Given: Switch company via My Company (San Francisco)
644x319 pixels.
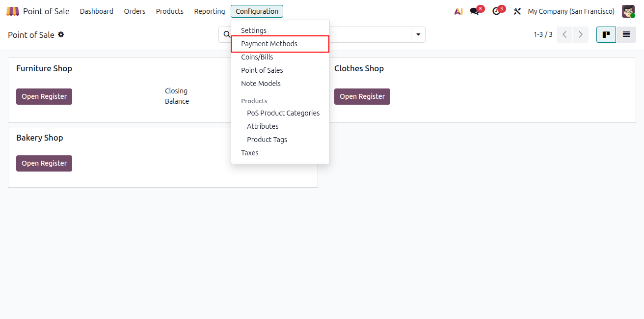Looking at the screenshot, I should point(571,11).
